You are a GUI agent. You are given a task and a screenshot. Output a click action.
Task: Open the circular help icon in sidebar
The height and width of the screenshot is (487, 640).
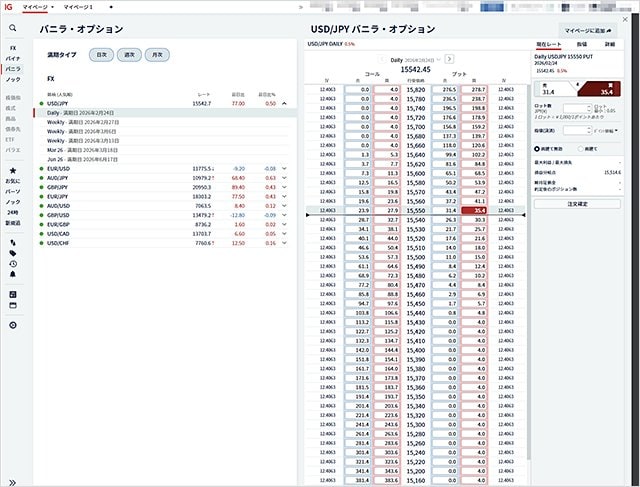(x=13, y=325)
